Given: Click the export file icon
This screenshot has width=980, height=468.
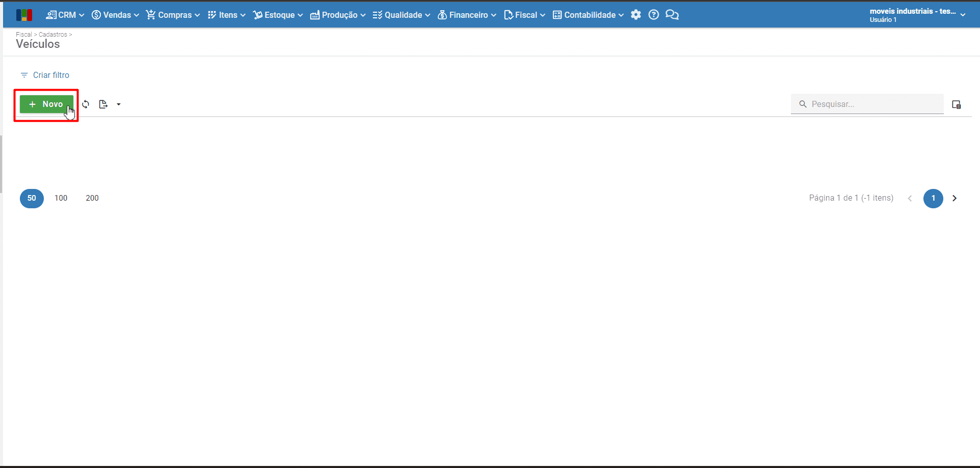Looking at the screenshot, I should point(103,104).
